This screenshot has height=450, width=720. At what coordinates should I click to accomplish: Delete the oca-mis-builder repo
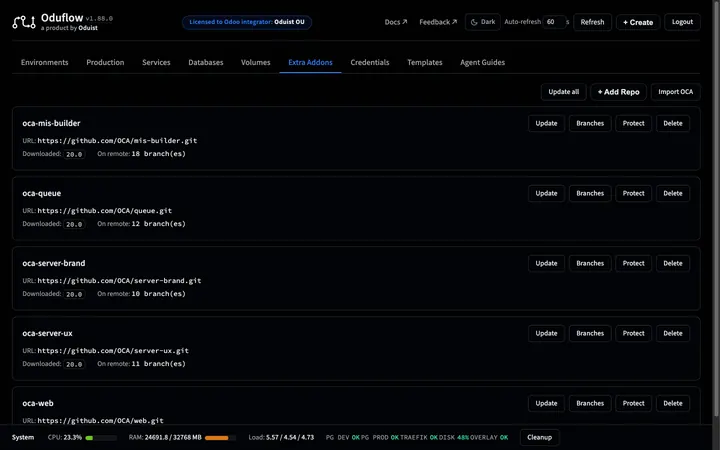(673, 124)
